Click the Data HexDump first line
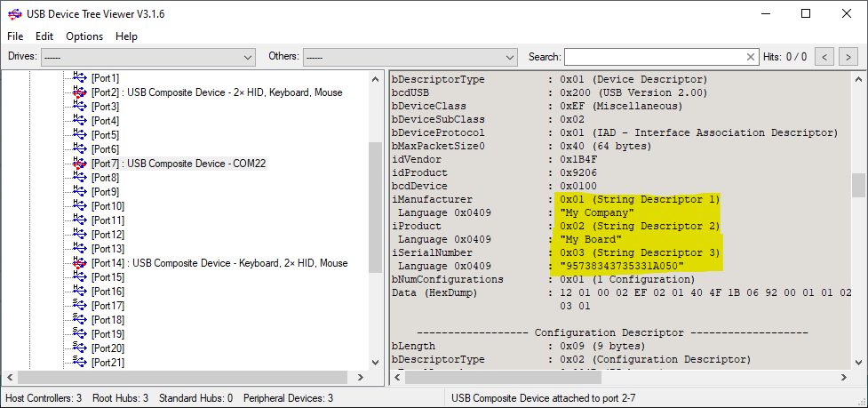The image size is (868, 408). tap(705, 292)
